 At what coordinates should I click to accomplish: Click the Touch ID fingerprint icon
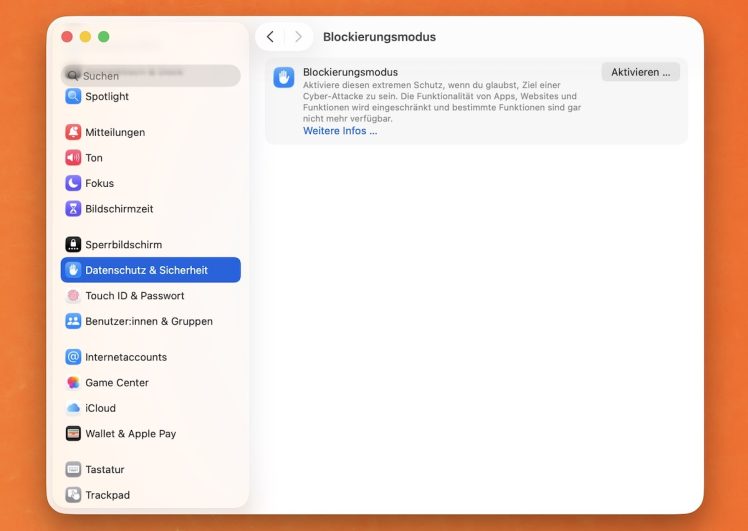(x=73, y=296)
